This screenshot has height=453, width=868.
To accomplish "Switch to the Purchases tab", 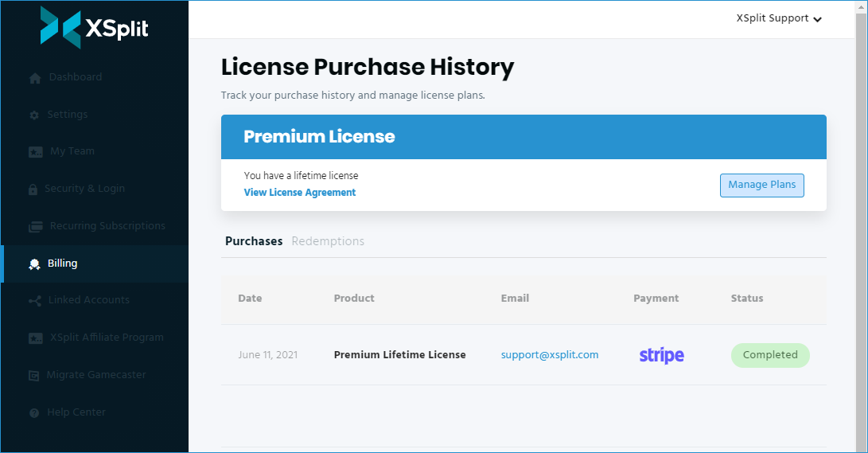I will click(x=254, y=241).
